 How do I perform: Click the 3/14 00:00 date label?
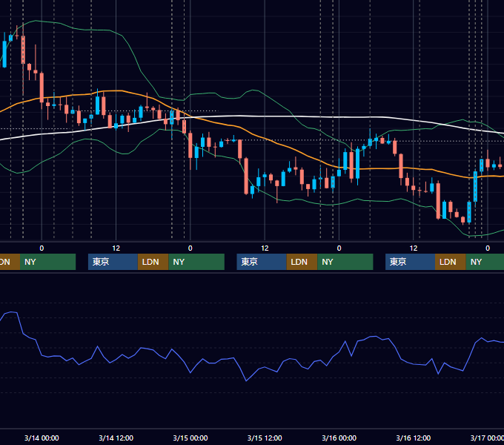tap(42, 438)
